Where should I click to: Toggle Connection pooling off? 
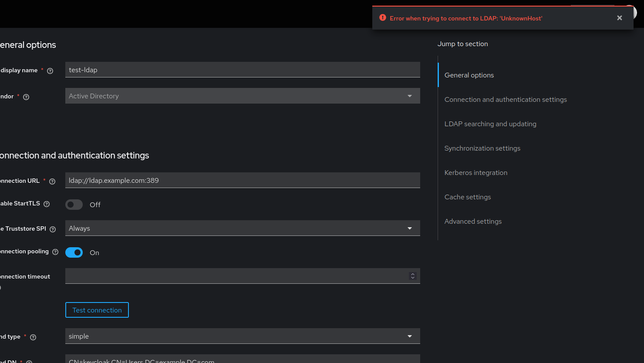coord(74,252)
